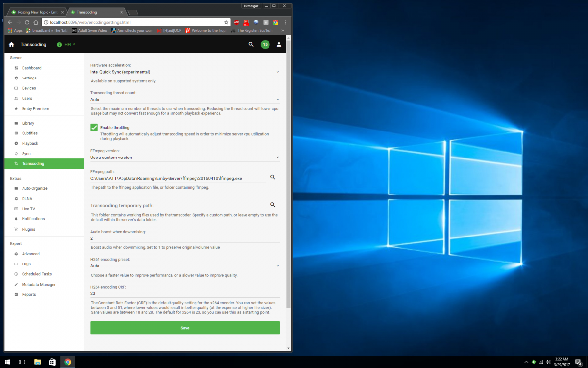Go to Dashboard in the sidebar
Screen dimensions: 588x368
click(x=31, y=68)
